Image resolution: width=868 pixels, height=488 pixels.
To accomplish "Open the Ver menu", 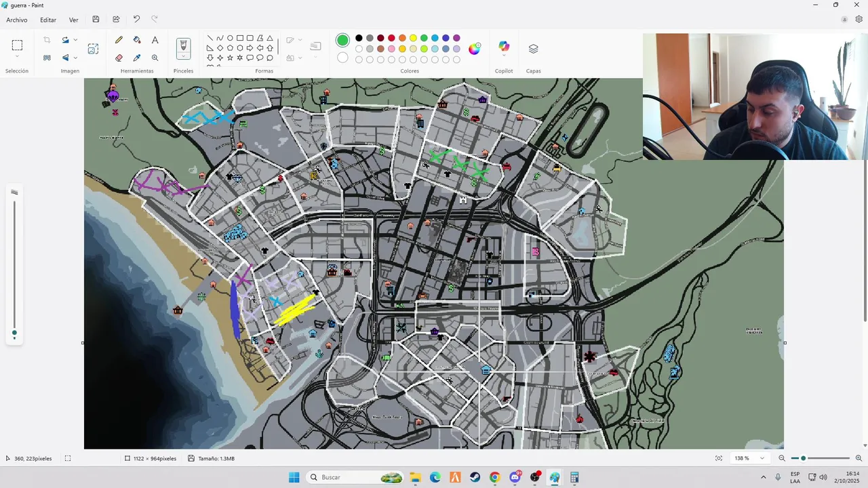I will point(73,20).
